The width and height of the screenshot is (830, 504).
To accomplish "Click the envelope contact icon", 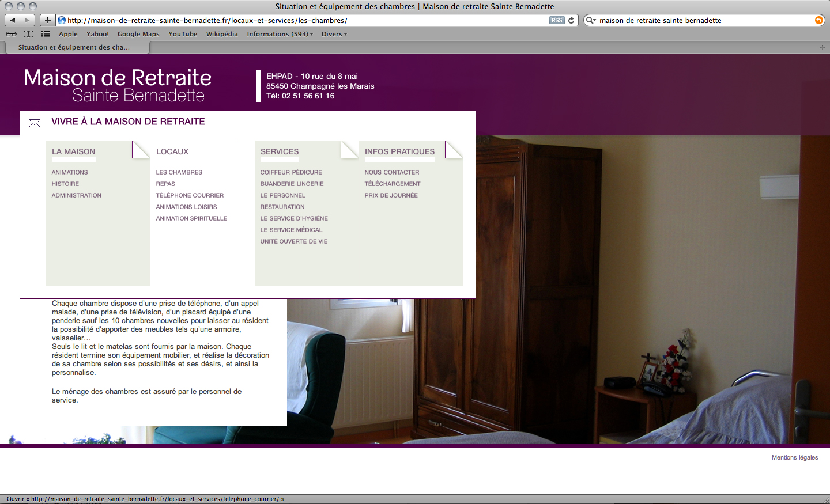I will click(35, 123).
